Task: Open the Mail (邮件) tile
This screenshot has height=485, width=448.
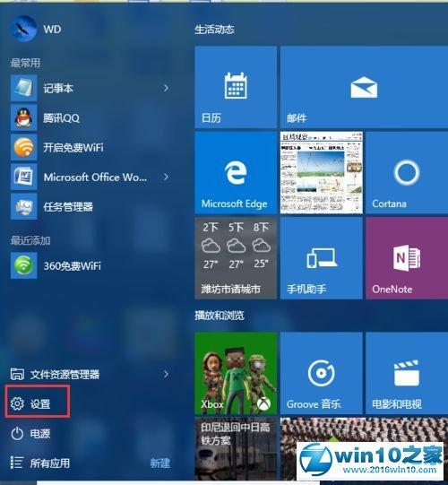Action: [364, 87]
